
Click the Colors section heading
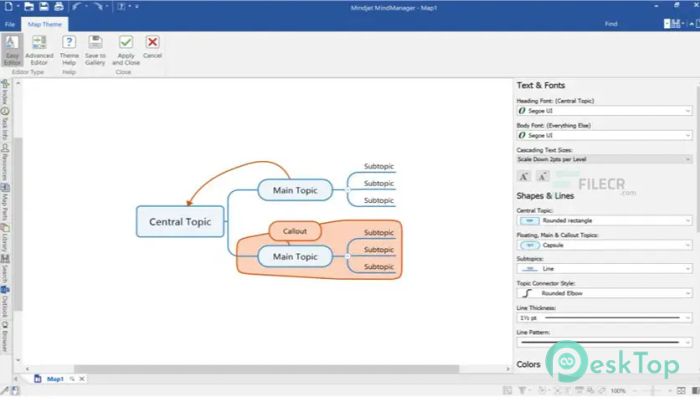(x=529, y=365)
